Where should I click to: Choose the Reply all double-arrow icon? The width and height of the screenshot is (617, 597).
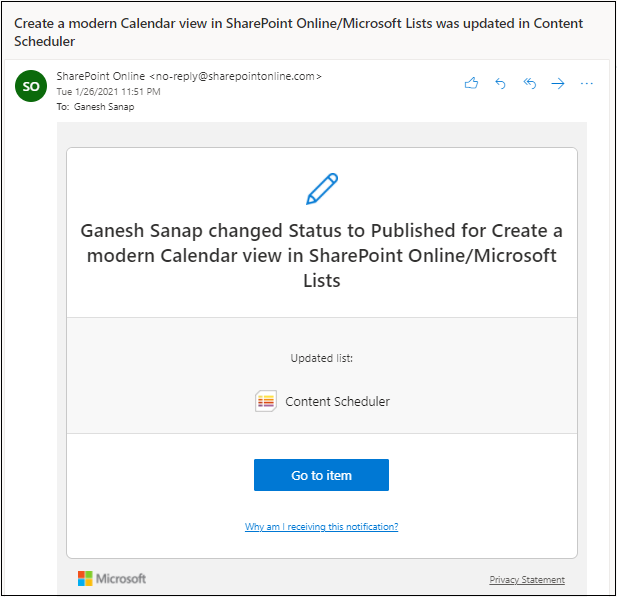click(530, 83)
